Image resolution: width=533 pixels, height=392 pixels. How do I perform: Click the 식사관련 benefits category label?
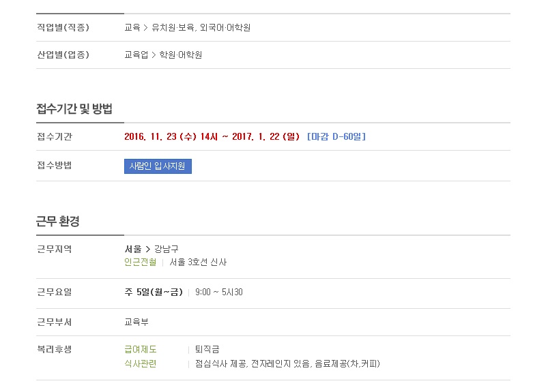pos(141,364)
